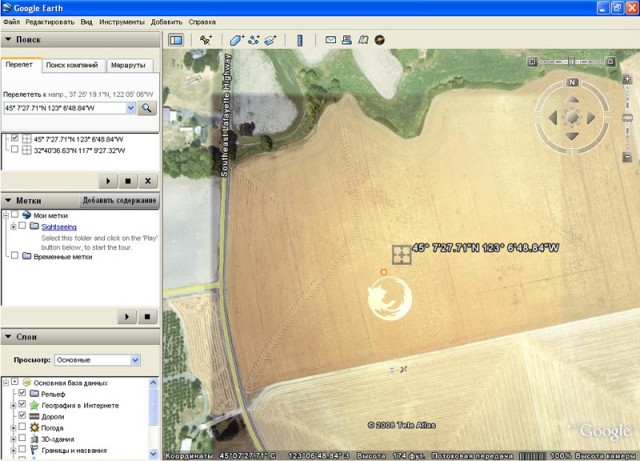Pan the map left with navigation arrow
Screen dimensions: 640x461
pyautogui.click(x=553, y=118)
